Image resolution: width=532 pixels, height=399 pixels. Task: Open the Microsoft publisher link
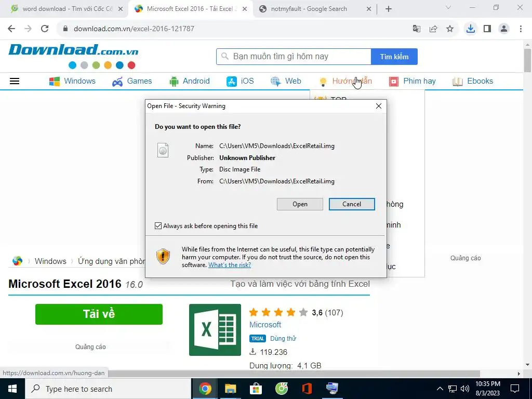tap(265, 325)
